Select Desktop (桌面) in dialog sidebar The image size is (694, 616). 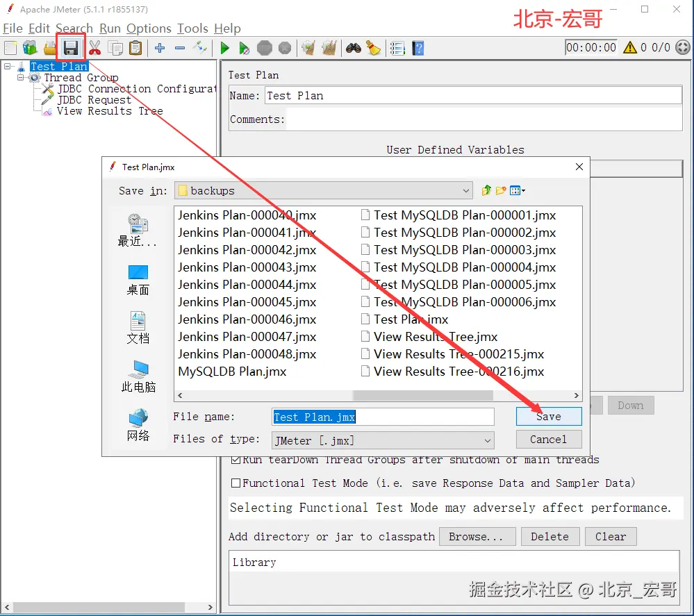(138, 280)
